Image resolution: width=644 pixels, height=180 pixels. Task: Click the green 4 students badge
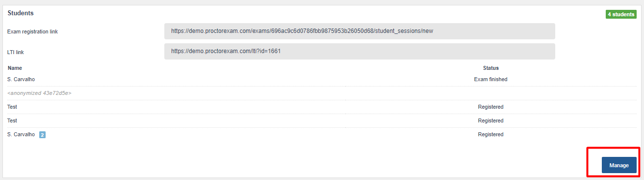pos(621,14)
